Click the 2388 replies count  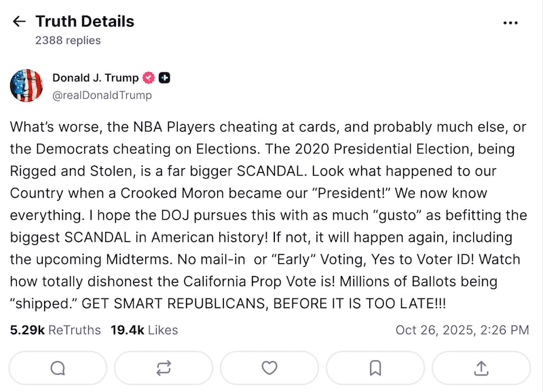pyautogui.click(x=68, y=41)
